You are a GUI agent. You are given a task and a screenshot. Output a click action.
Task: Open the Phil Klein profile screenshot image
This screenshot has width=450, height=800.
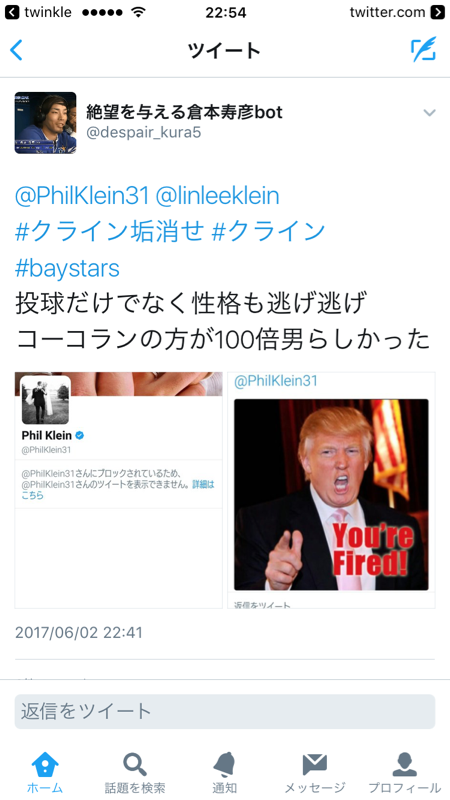[118, 490]
